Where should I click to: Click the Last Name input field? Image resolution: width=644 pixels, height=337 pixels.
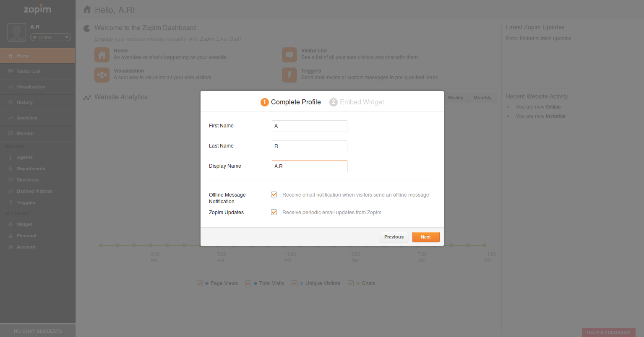pos(310,146)
